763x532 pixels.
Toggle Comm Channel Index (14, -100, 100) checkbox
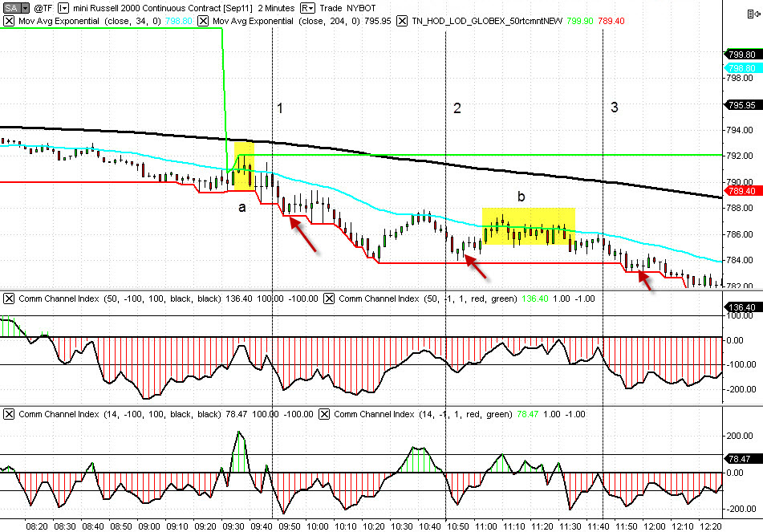coord(9,414)
